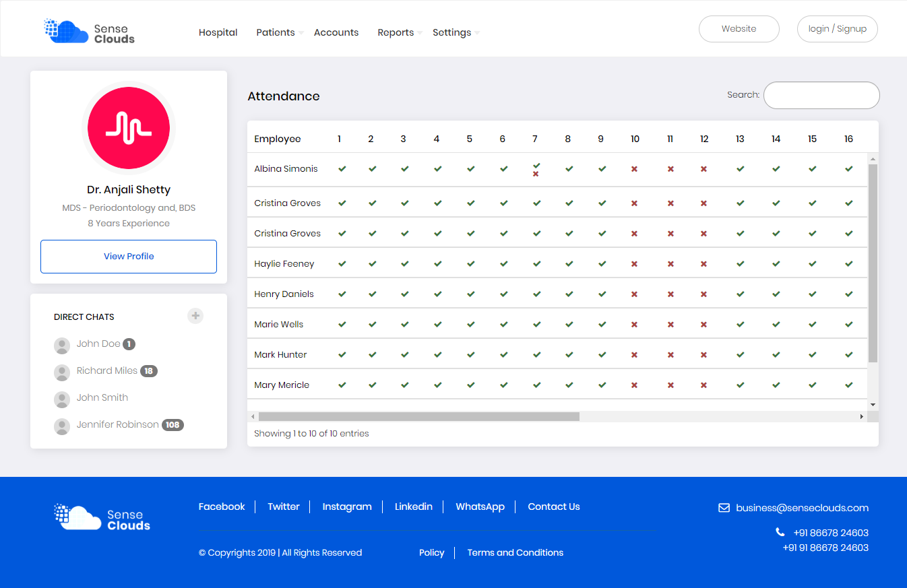Open the Policy link
Screen dimensions: 907x588
[431, 552]
